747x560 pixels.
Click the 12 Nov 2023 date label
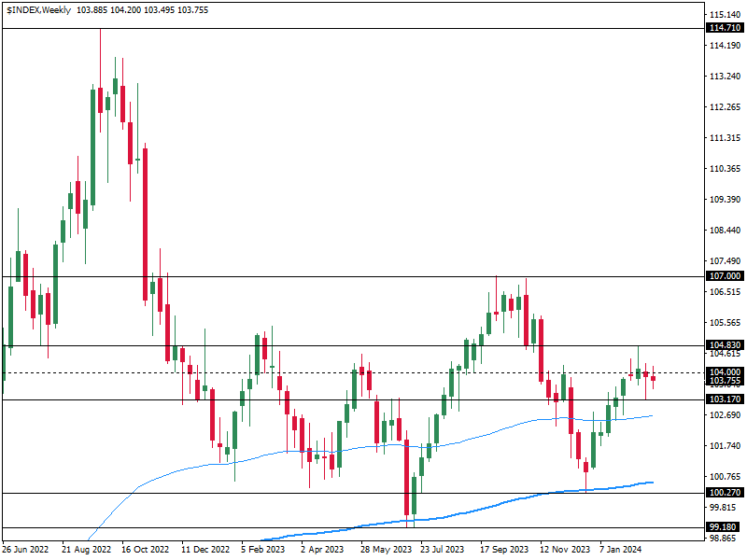pyautogui.click(x=565, y=550)
